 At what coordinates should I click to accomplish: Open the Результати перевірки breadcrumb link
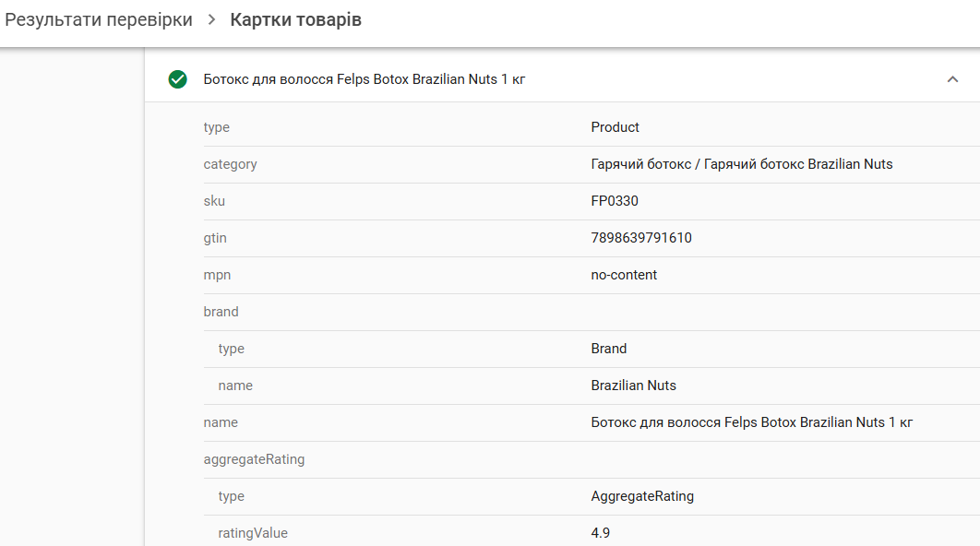point(98,18)
